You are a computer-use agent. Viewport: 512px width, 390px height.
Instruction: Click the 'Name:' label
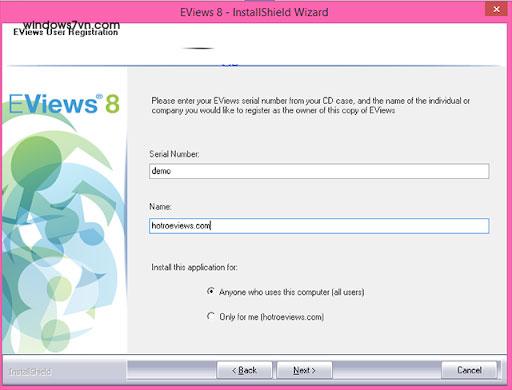(160, 207)
